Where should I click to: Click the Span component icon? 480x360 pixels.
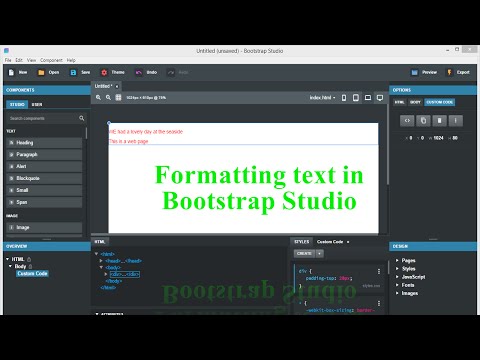[x=11, y=202]
